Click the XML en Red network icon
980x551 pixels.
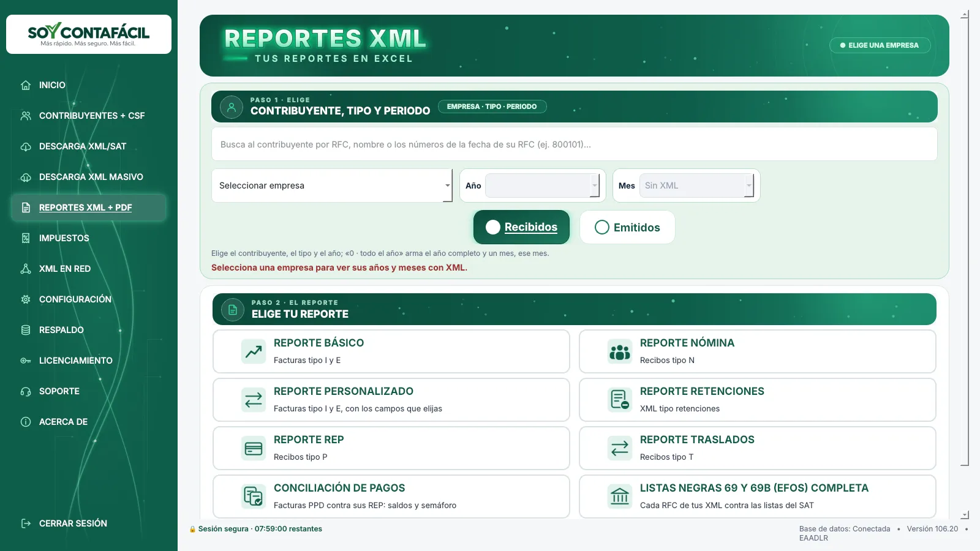pos(26,269)
